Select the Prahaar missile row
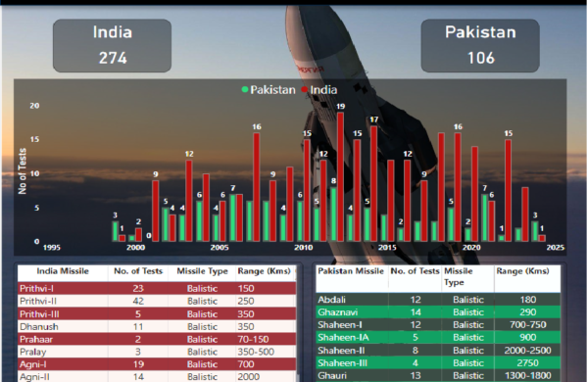 click(x=157, y=339)
